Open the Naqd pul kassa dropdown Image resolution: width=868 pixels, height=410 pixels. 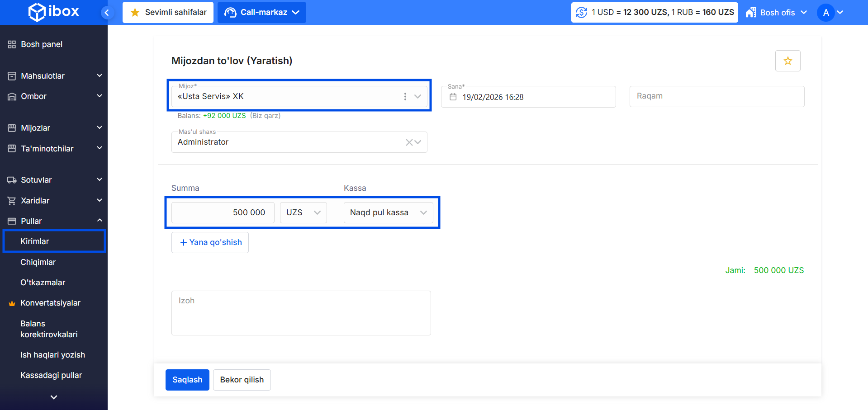pos(388,212)
